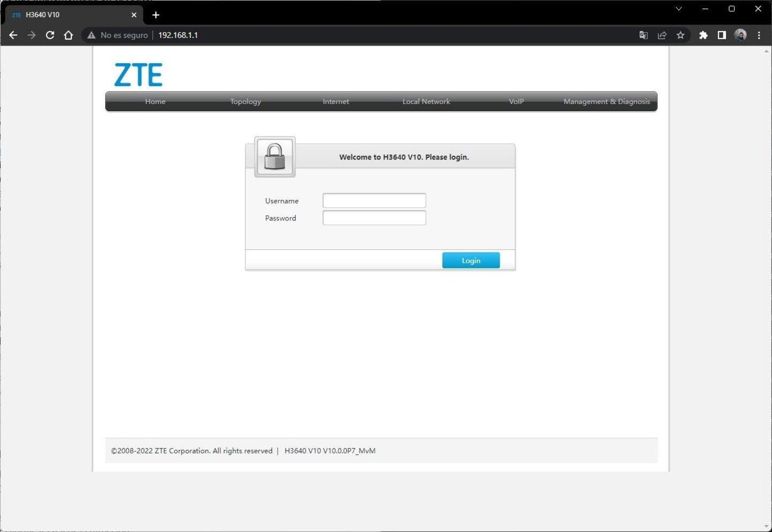Open Management & Diagnosis menu
Image resolution: width=772 pixels, height=532 pixels.
[606, 101]
